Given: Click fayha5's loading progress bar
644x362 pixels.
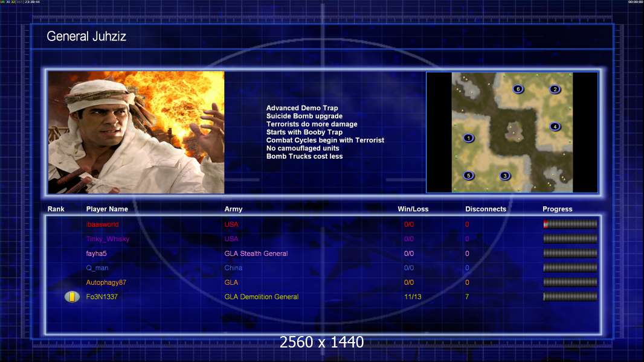Looking at the screenshot, I should [x=570, y=253].
